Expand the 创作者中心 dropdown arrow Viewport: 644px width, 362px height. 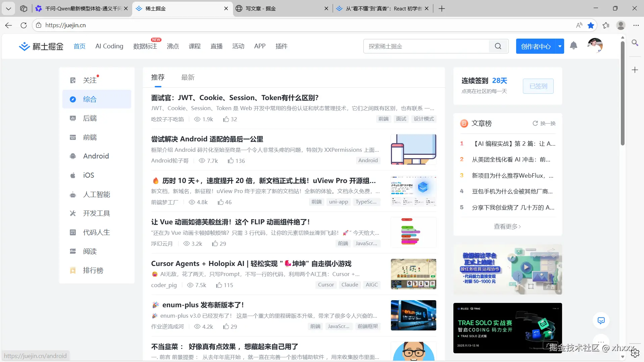coord(560,46)
